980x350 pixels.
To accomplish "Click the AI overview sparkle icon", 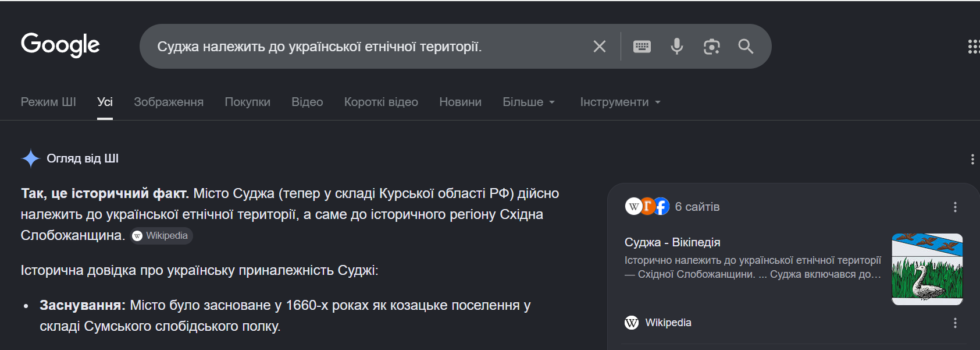I will 30,158.
